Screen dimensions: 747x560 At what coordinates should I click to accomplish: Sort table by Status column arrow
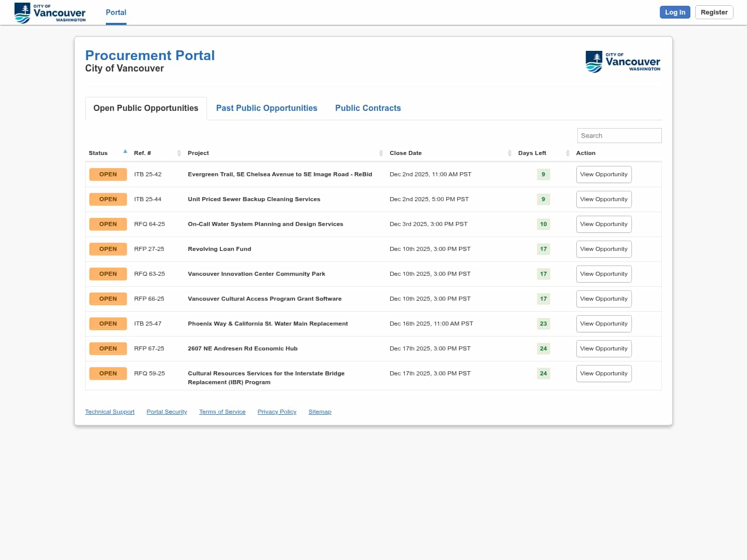point(125,152)
